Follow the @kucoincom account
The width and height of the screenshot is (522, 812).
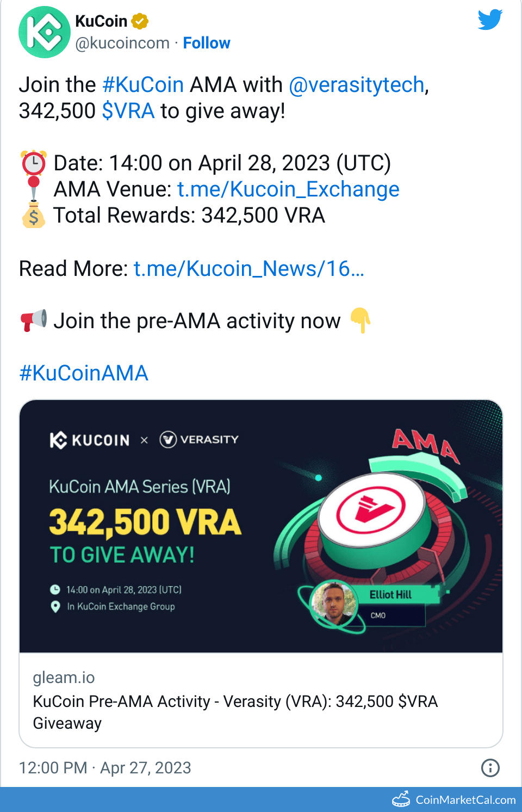pyautogui.click(x=207, y=42)
